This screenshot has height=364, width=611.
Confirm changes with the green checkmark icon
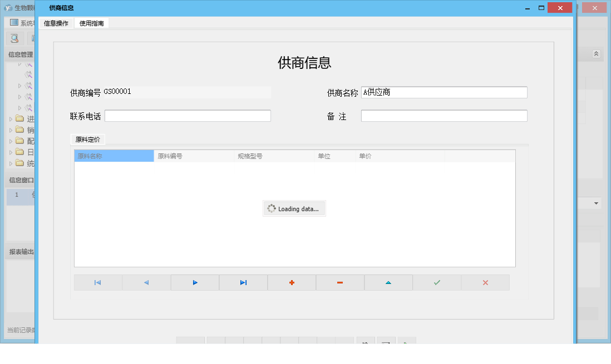(x=436, y=282)
